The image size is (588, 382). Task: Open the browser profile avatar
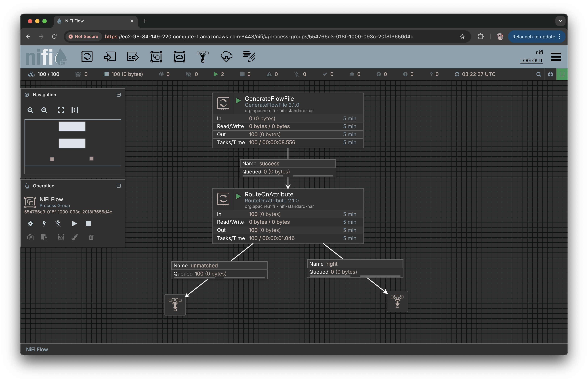[x=500, y=37]
